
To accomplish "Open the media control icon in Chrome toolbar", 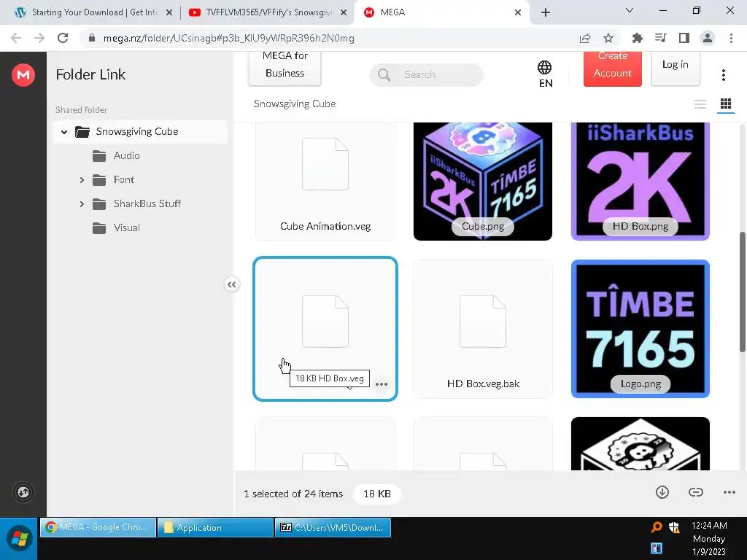I will pos(660,38).
